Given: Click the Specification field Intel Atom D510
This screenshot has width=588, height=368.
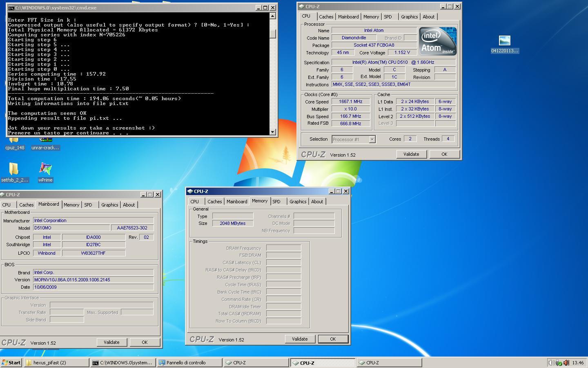Looking at the screenshot, I should click(394, 63).
